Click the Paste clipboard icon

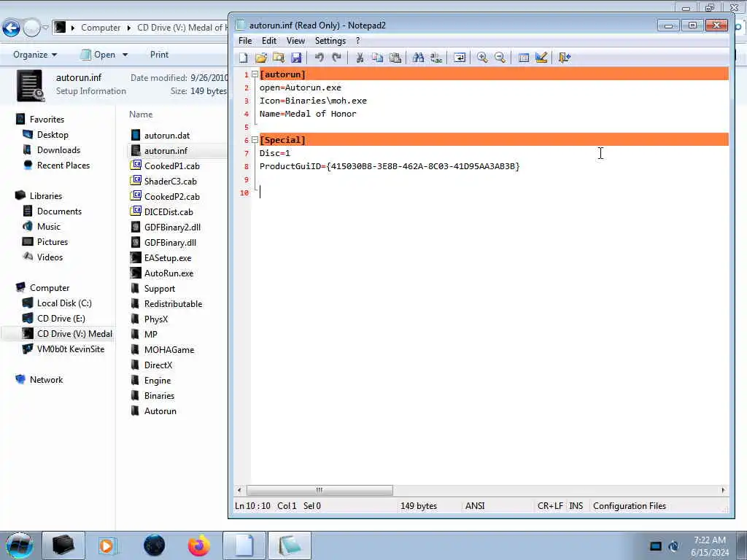click(x=395, y=58)
